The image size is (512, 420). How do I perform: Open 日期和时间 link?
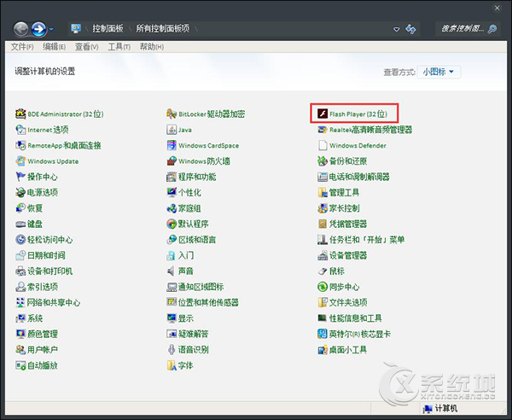[46, 255]
